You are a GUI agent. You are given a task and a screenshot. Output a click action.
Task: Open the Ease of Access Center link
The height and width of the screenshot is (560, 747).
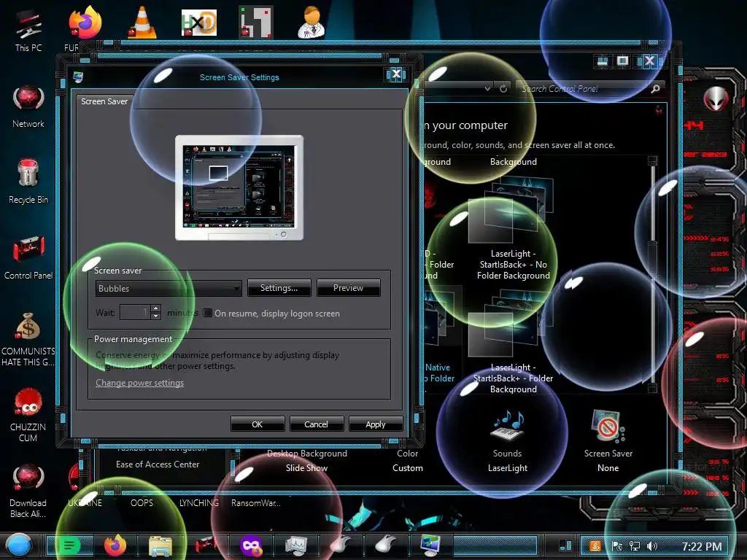coord(158,464)
